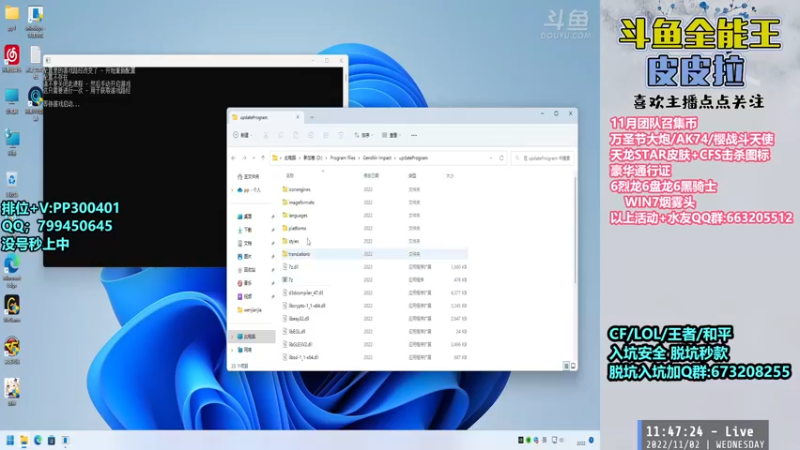This screenshot has width=800, height=450.
Task: Click the Explorer file list vertical scrollbar
Action: pos(575,230)
